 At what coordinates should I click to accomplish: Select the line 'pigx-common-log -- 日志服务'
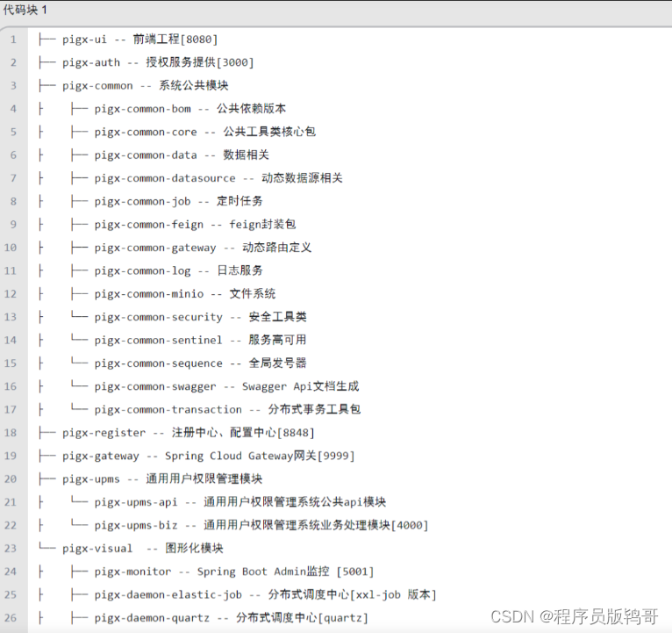(x=179, y=271)
